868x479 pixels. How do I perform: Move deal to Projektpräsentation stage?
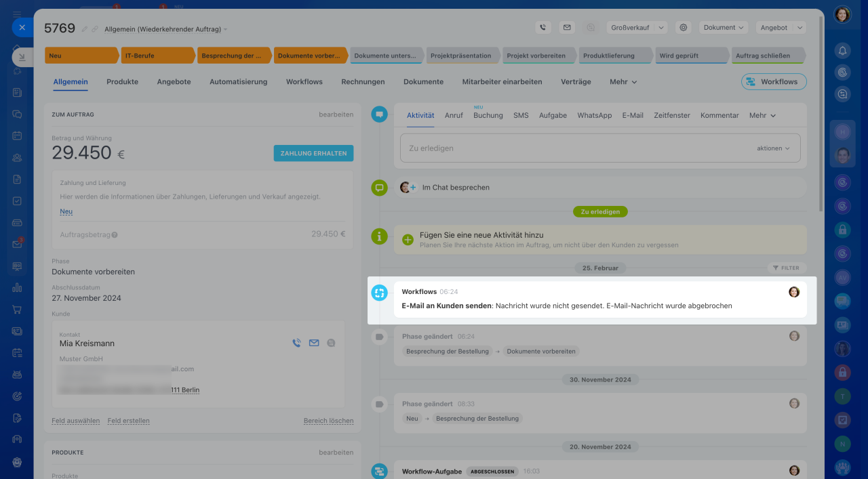[x=465, y=56]
